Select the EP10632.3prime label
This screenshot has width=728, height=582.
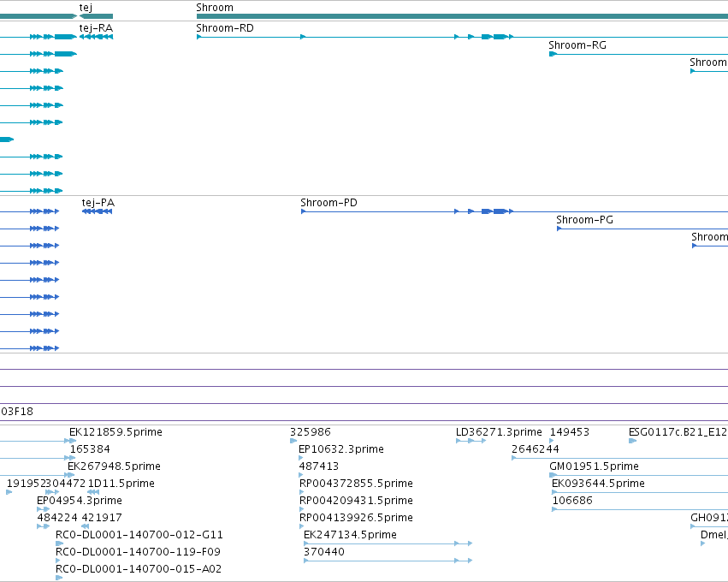pyautogui.click(x=341, y=449)
